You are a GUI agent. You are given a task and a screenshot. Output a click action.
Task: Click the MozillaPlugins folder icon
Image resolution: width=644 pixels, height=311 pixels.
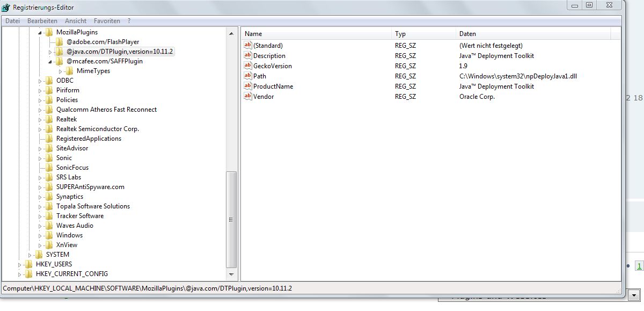pyautogui.click(x=49, y=32)
